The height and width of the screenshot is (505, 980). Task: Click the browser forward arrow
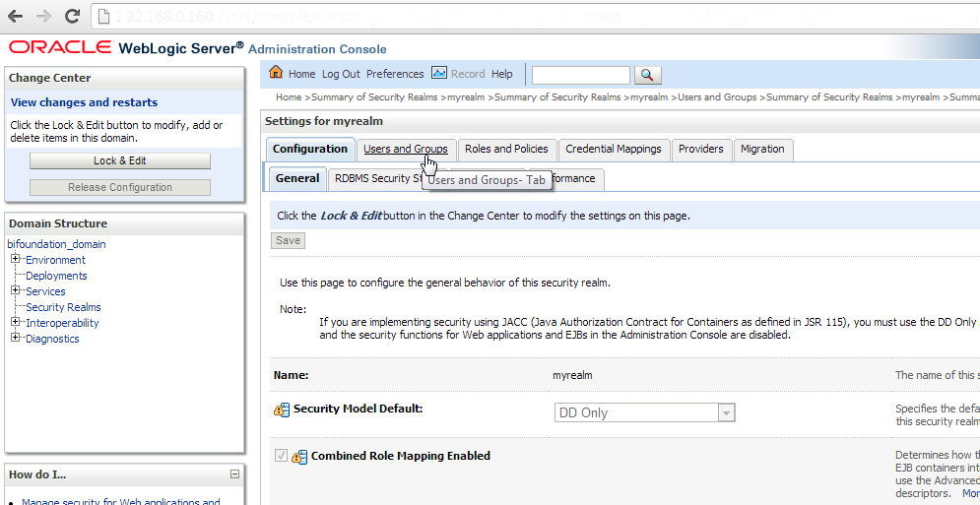point(43,17)
